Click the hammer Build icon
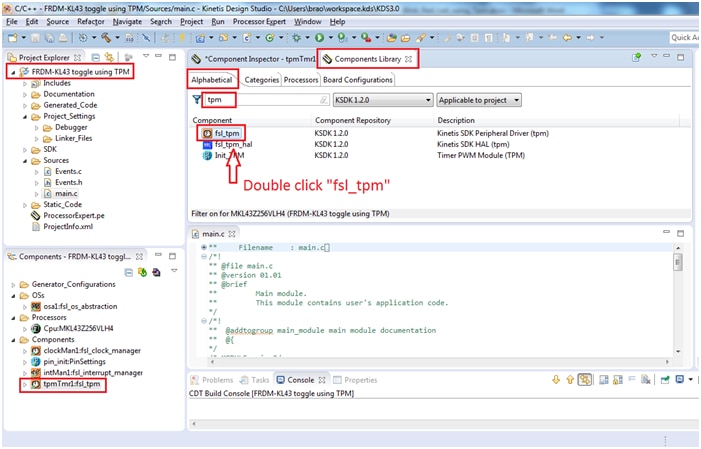 pyautogui.click(x=106, y=38)
